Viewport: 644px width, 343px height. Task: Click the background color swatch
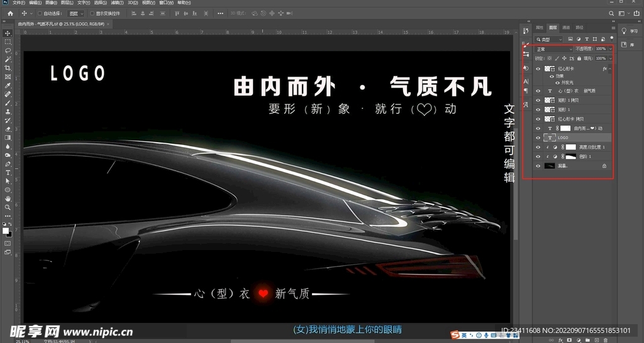point(9,234)
